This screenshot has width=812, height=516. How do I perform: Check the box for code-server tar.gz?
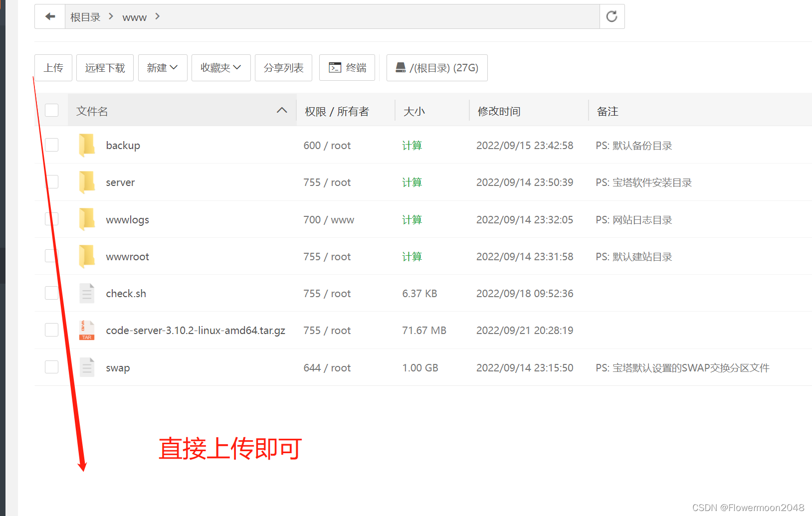pos(52,330)
